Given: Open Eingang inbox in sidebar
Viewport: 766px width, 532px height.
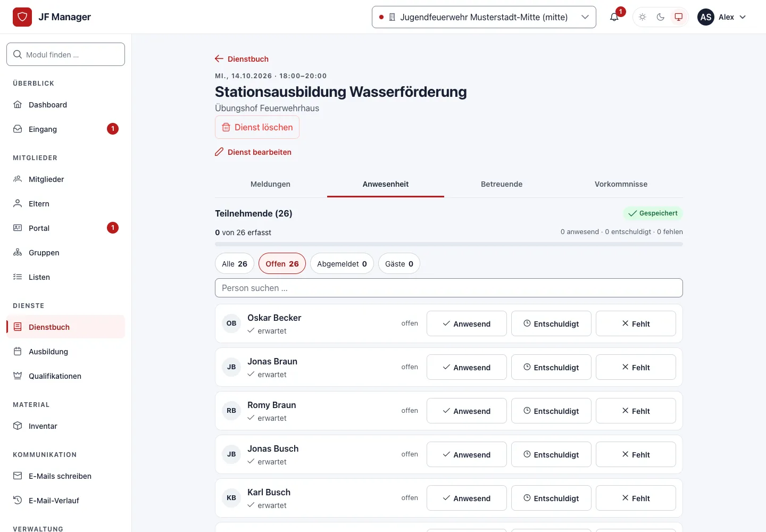Looking at the screenshot, I should pyautogui.click(x=66, y=129).
